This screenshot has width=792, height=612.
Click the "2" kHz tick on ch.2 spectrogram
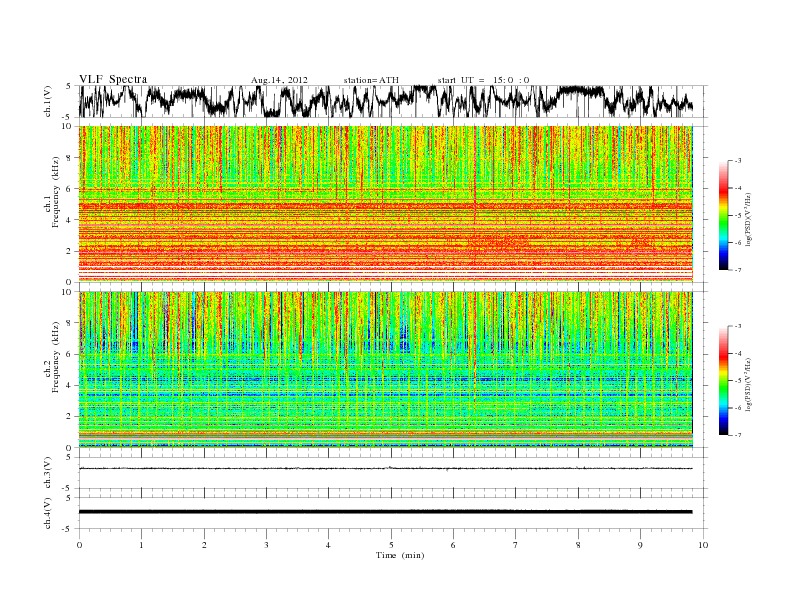coord(70,417)
